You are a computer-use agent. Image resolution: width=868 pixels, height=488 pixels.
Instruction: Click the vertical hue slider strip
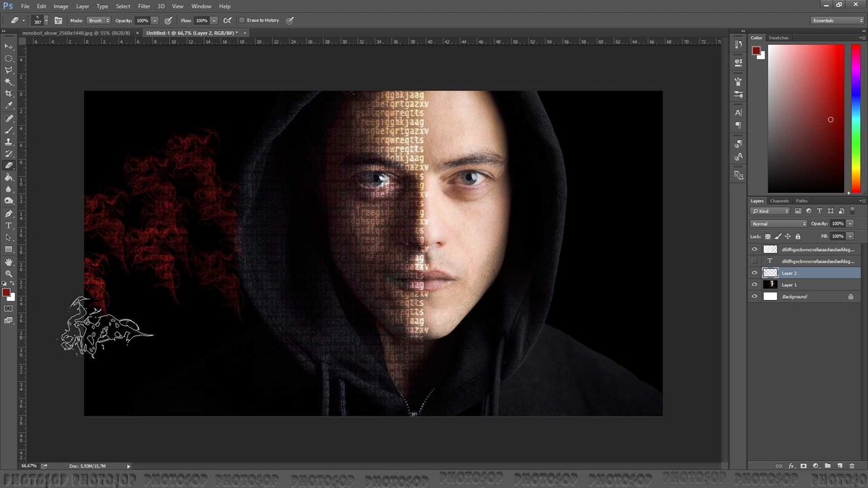coord(856,119)
